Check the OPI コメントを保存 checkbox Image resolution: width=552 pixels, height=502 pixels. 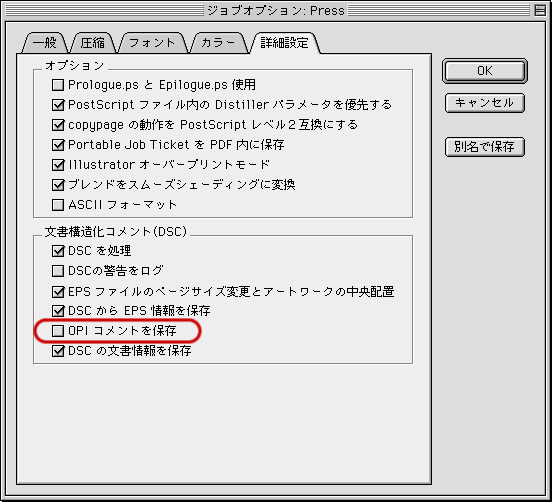pos(58,331)
